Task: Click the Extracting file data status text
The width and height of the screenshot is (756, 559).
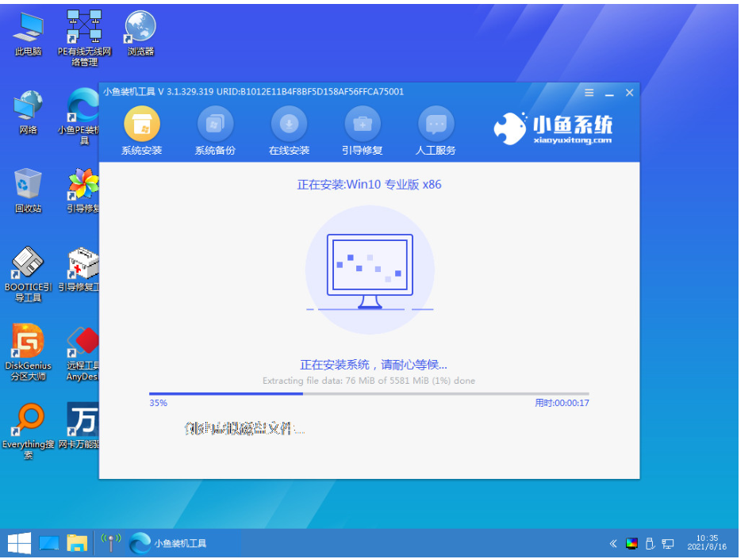Action: tap(369, 381)
